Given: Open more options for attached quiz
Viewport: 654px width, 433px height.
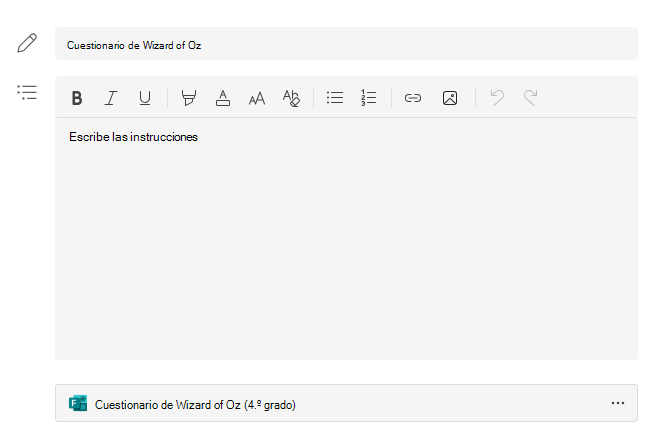Looking at the screenshot, I should [618, 403].
